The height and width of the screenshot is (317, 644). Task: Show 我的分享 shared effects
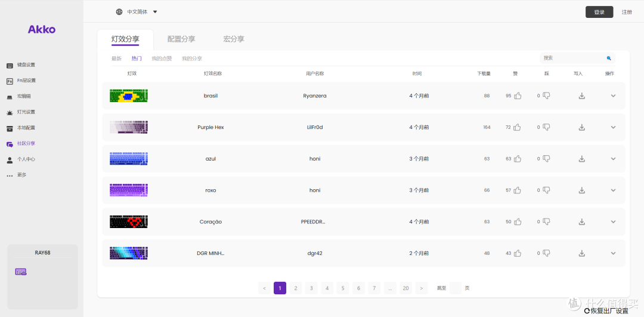(x=192, y=59)
